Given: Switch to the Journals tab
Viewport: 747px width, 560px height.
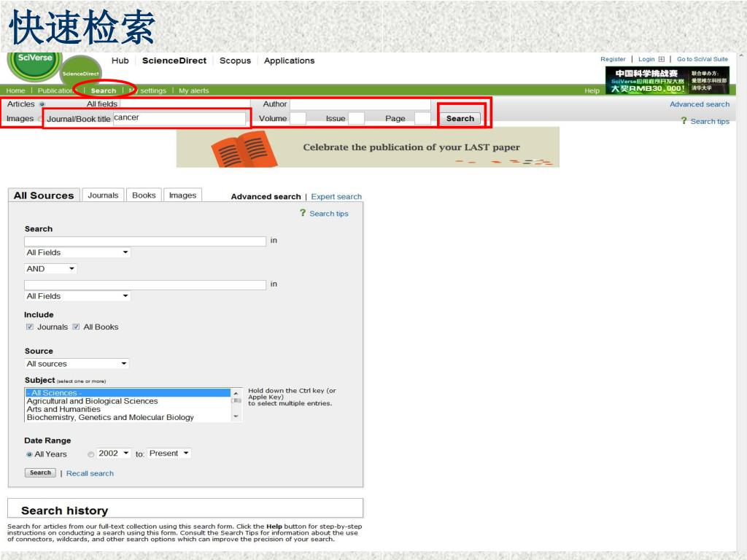Looking at the screenshot, I should 103,195.
